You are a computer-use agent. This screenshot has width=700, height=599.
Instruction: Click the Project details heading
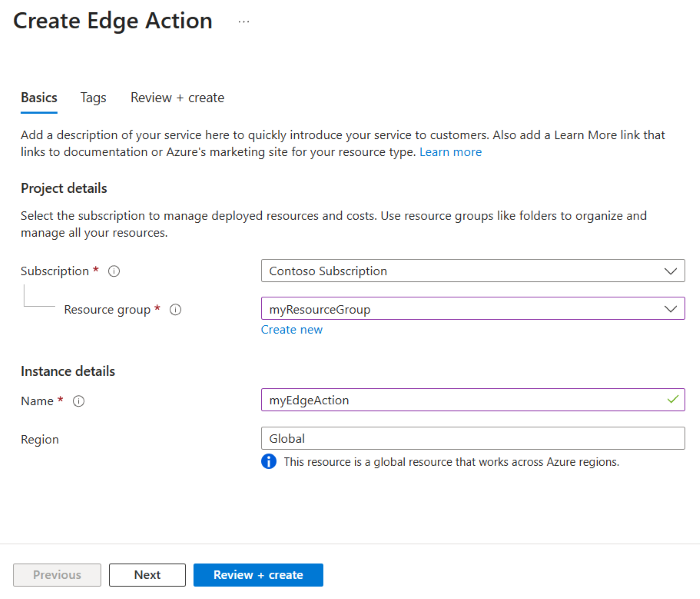pyautogui.click(x=64, y=188)
